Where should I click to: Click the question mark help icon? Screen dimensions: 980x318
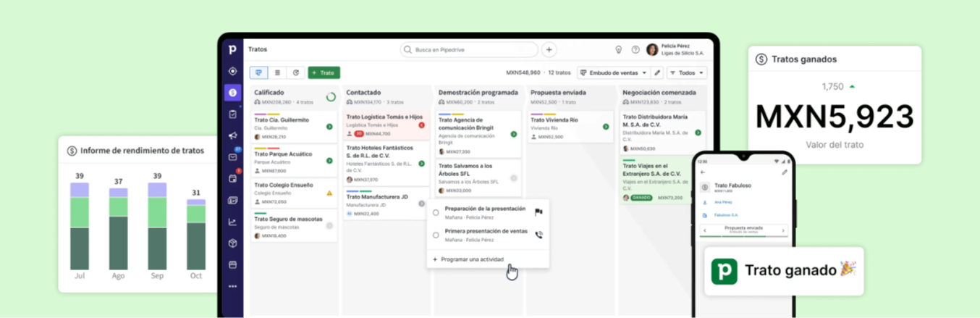coord(635,50)
